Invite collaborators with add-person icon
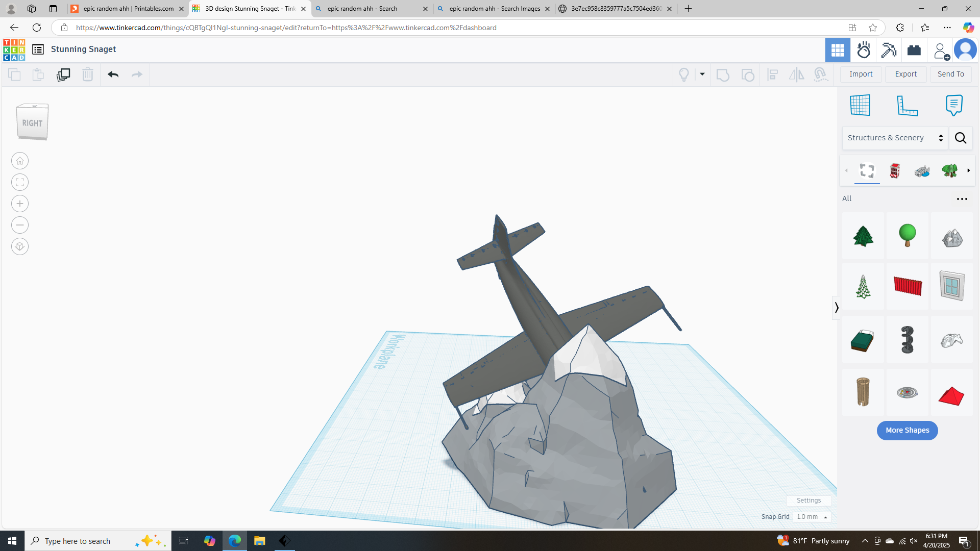 tap(941, 50)
